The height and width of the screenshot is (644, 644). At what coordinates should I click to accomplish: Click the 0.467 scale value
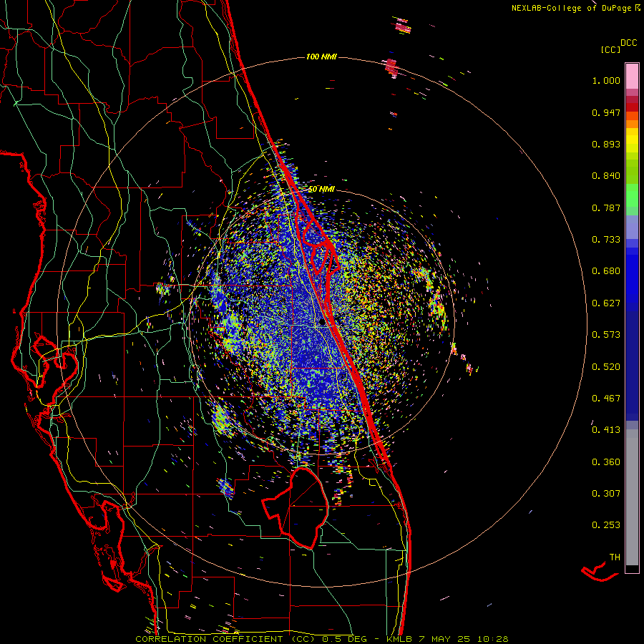tap(606, 399)
